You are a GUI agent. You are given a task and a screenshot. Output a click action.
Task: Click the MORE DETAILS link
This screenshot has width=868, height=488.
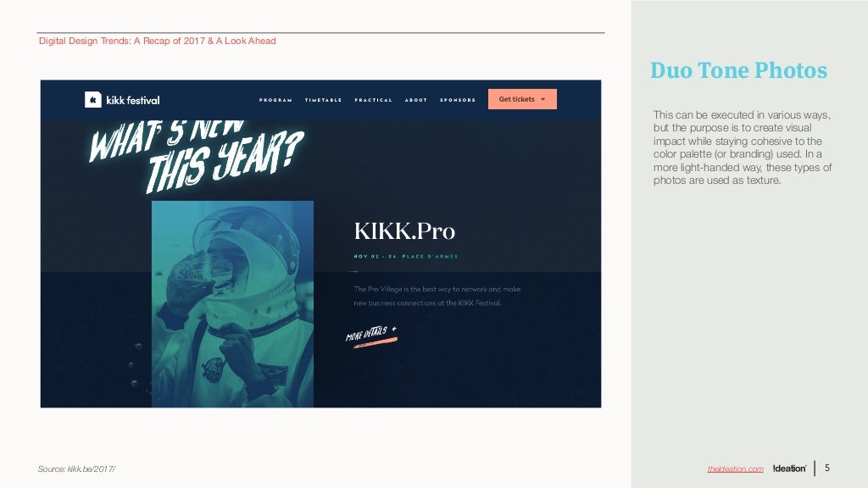pos(371,335)
